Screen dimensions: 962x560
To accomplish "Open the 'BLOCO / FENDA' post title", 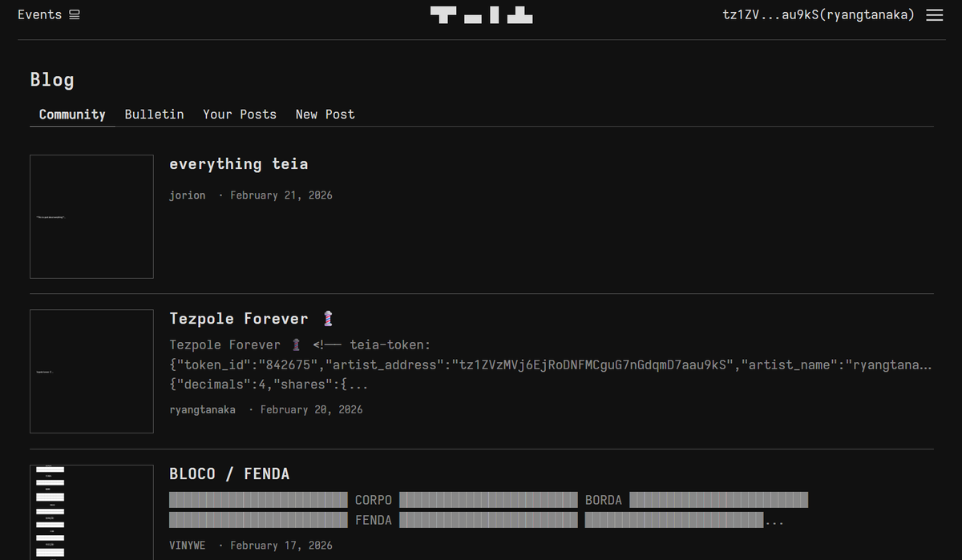I will click(x=229, y=474).
